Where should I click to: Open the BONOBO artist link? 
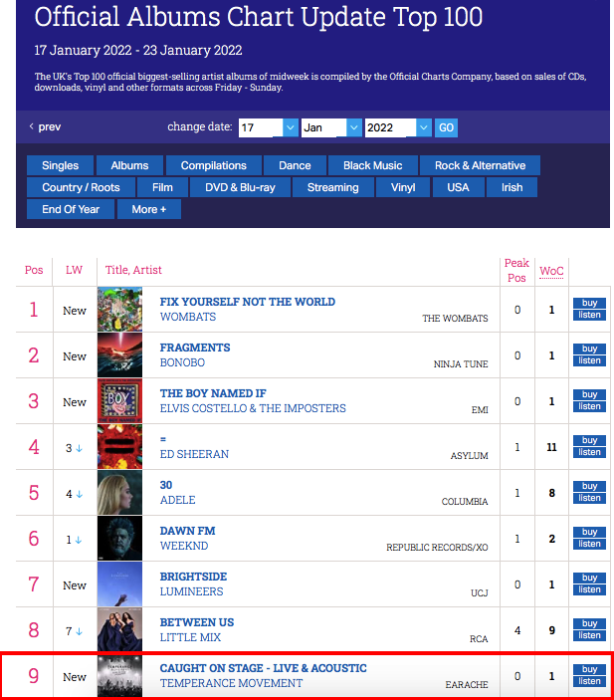(x=182, y=362)
